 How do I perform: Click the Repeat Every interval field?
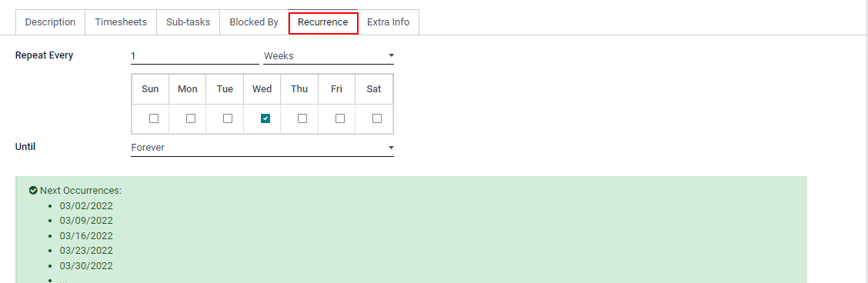[x=195, y=56]
